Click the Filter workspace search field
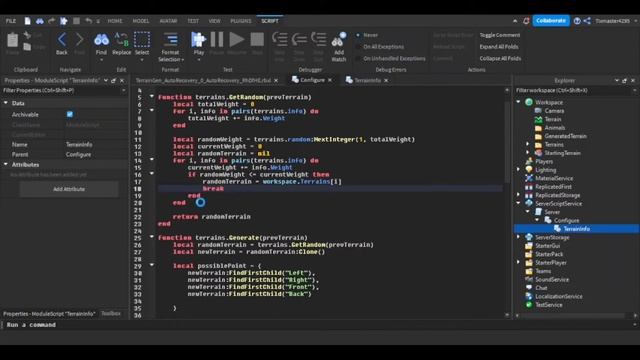This screenshot has height=360, width=640. coord(575,90)
